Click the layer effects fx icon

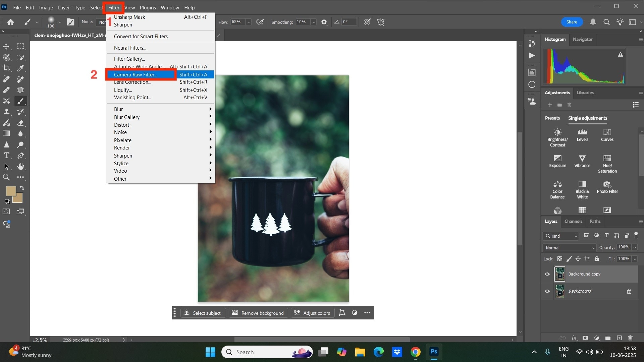574,338
